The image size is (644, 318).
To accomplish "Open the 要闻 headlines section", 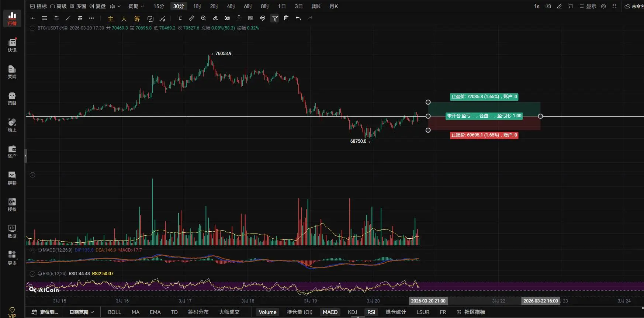I will [12, 72].
